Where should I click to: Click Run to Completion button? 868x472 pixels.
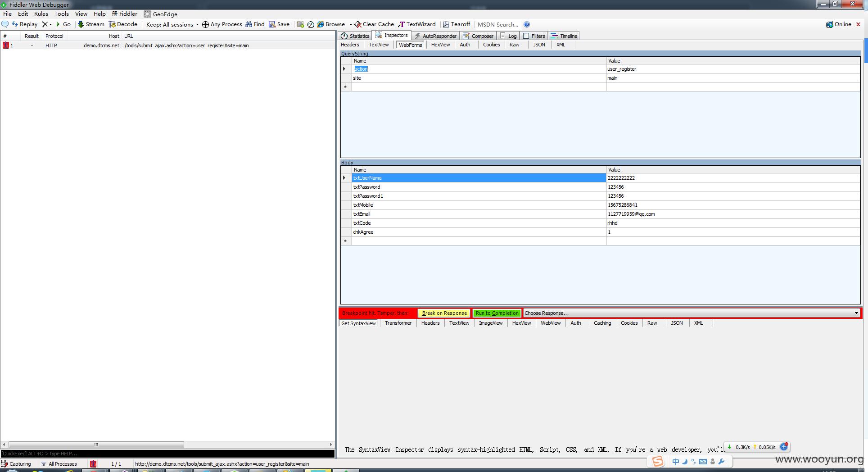497,313
